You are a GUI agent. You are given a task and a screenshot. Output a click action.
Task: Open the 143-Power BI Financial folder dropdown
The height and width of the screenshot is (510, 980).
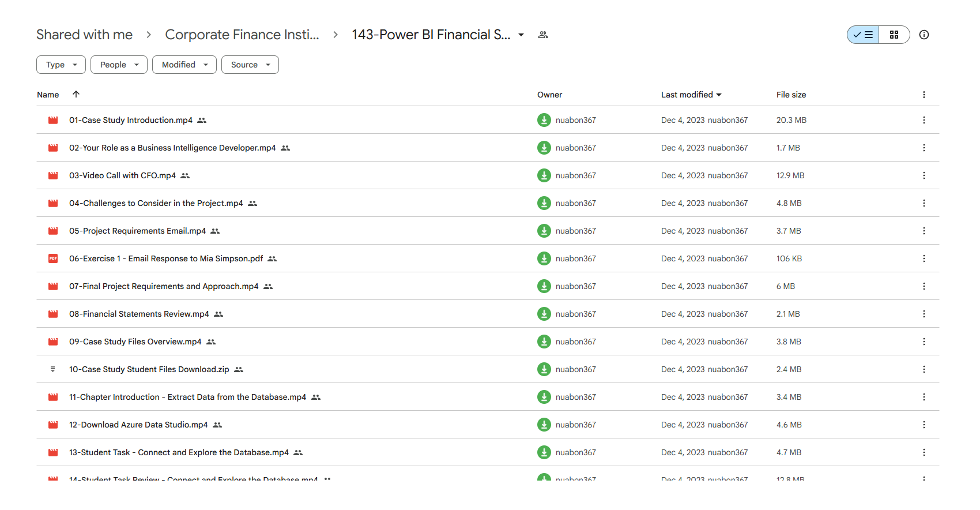(x=521, y=35)
